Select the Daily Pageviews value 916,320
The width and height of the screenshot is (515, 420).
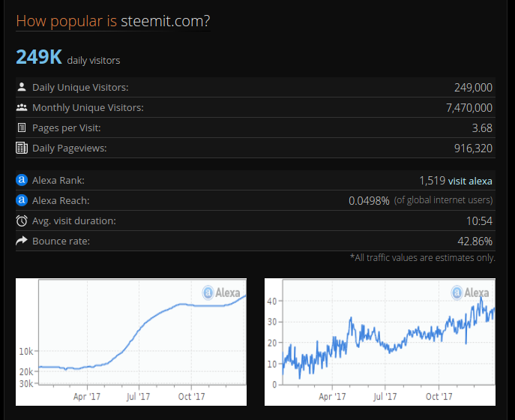(473, 148)
